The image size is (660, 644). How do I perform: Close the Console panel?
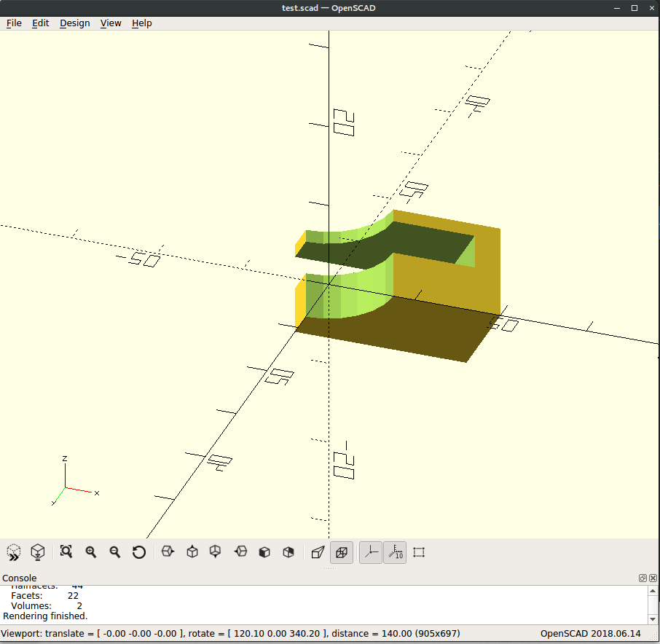pos(652,578)
